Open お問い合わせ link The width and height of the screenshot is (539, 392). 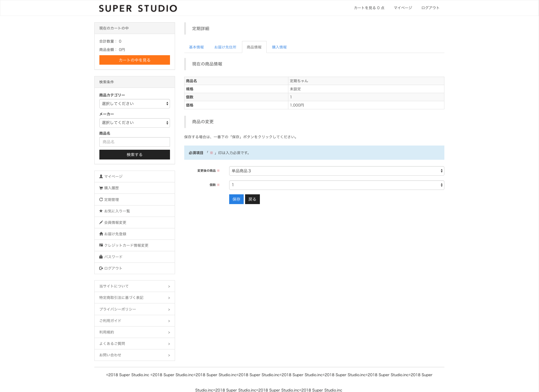click(x=135, y=355)
